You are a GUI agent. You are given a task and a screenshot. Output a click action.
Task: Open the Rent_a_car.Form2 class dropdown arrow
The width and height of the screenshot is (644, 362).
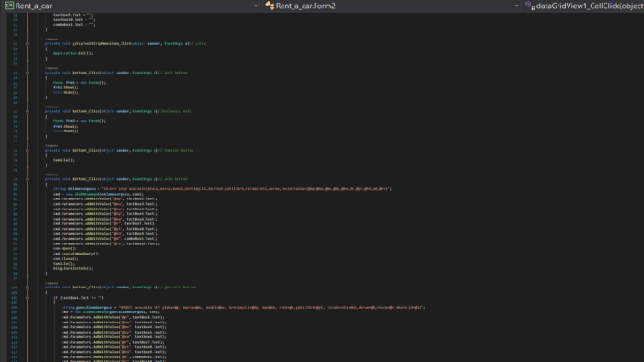(x=516, y=6)
